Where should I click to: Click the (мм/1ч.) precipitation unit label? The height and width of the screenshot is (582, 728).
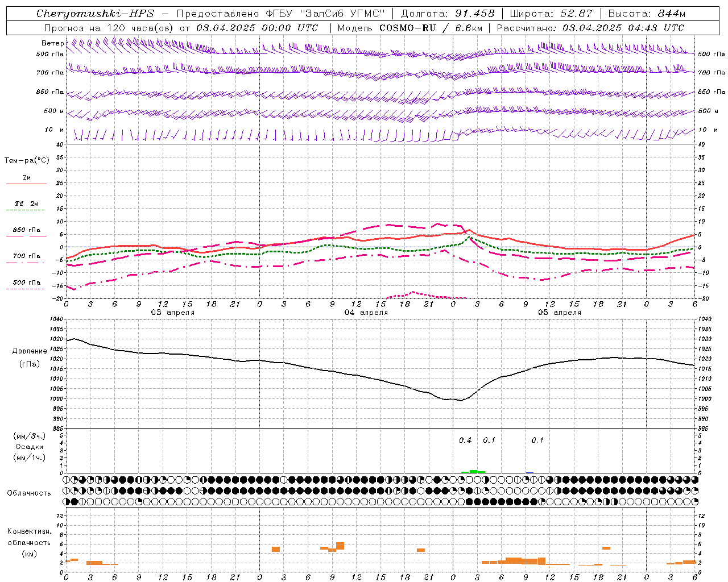(x=30, y=458)
